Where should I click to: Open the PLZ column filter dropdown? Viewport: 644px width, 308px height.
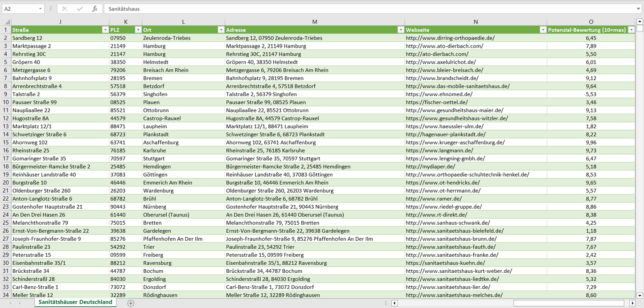coord(137,30)
